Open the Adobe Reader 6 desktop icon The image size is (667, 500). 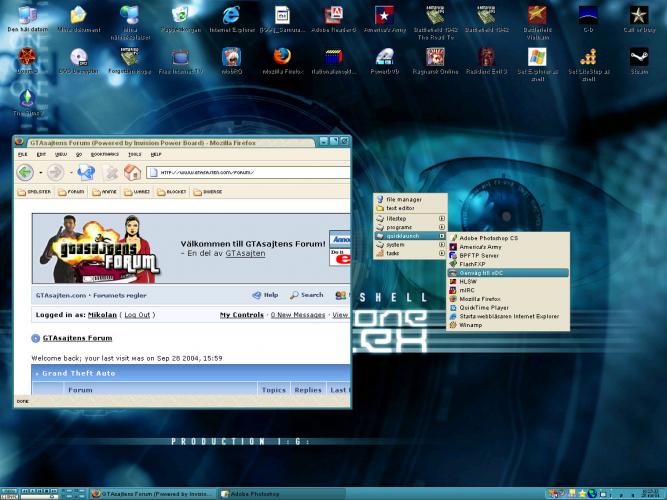(x=336, y=16)
